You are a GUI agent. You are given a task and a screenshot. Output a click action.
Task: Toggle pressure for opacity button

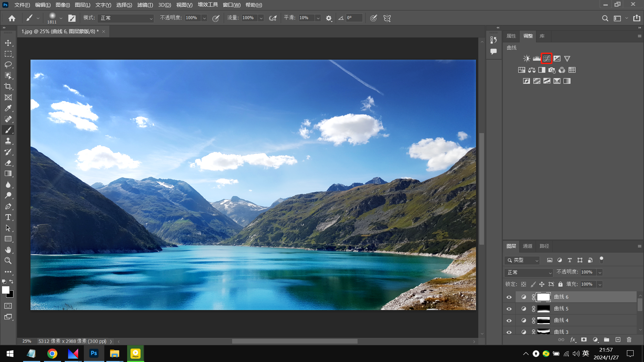[216, 18]
